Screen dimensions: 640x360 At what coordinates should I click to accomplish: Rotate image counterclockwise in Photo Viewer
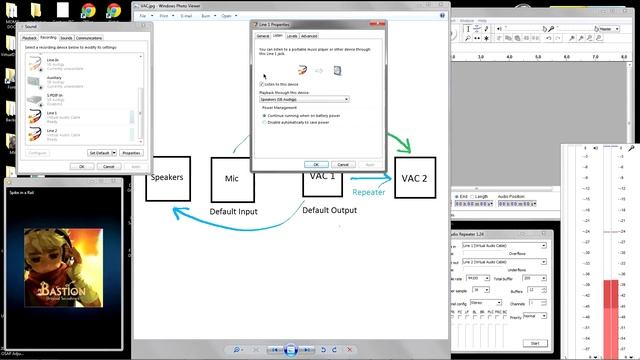323,350
